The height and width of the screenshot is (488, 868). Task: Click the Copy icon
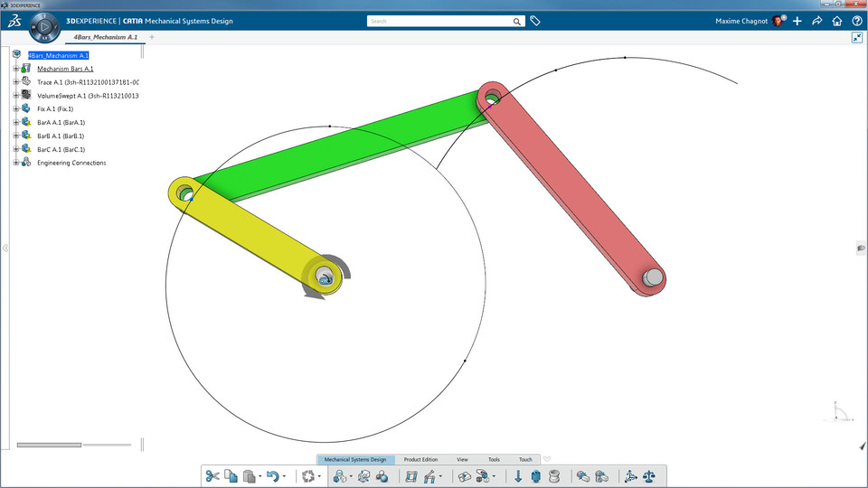pyautogui.click(x=231, y=476)
